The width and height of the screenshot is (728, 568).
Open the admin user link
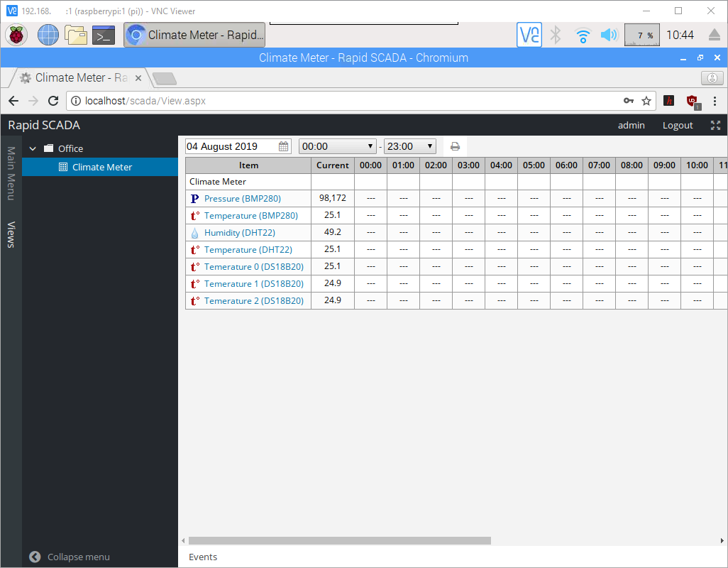[631, 125]
